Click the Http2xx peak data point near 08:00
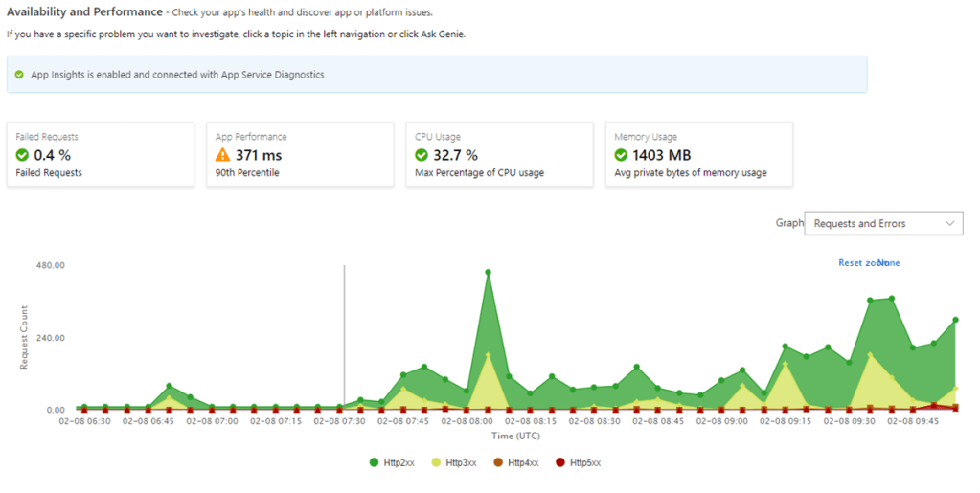980x493 pixels. (489, 273)
